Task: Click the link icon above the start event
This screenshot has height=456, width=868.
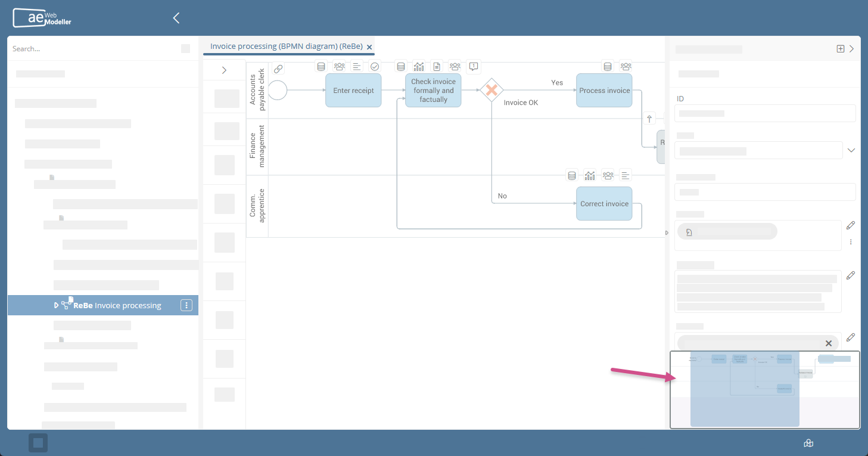Action: click(x=278, y=69)
